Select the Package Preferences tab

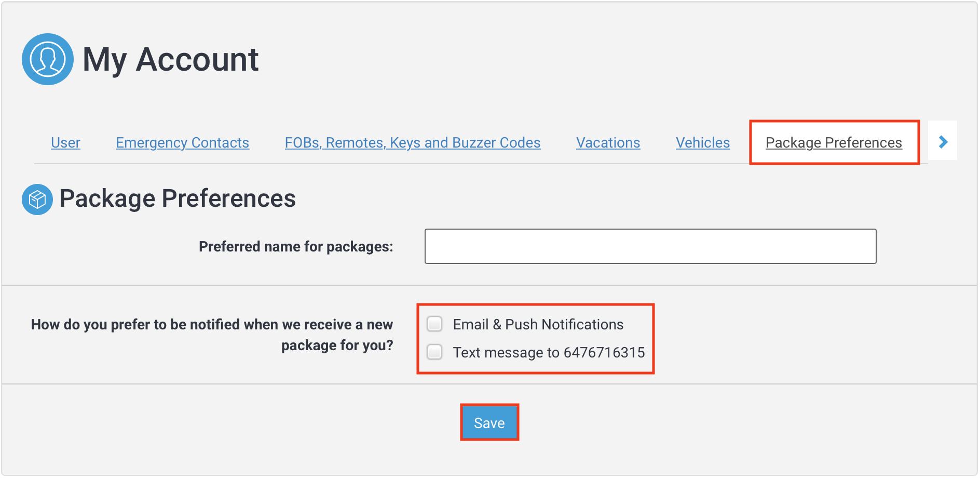coord(834,142)
